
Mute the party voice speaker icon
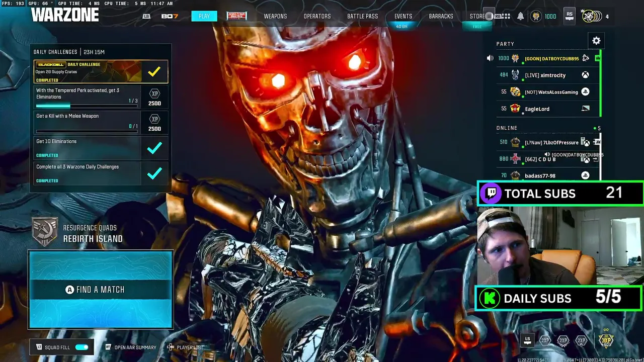(x=490, y=58)
